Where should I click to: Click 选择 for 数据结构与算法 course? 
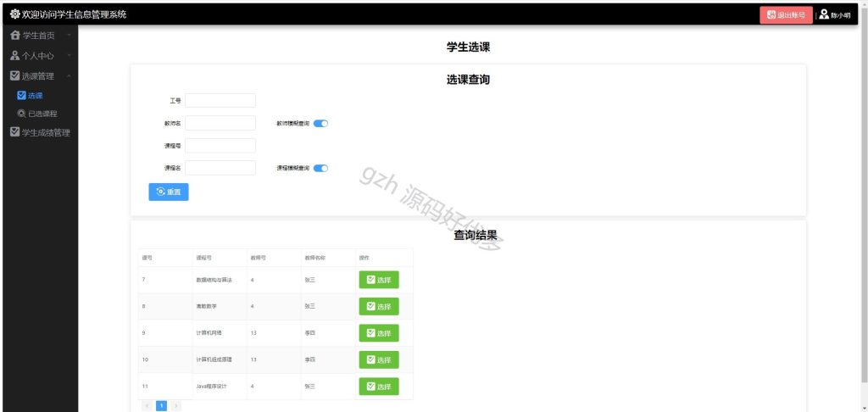point(379,280)
